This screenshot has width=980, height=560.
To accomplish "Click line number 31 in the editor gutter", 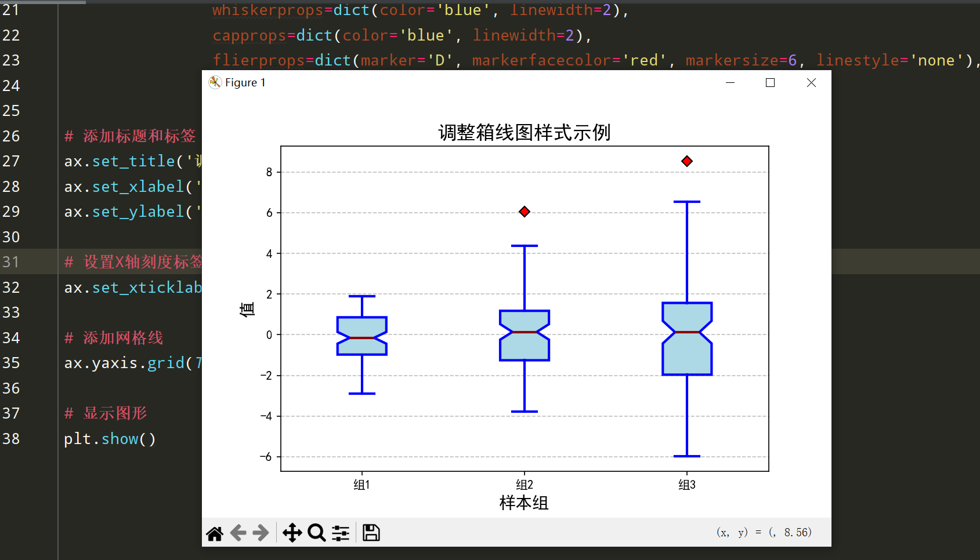I will [x=11, y=262].
